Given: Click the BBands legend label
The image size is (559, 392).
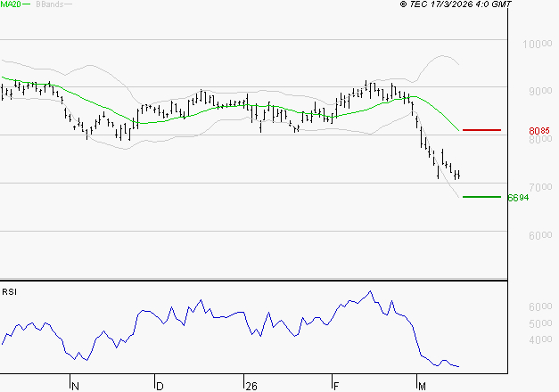Looking at the screenshot, I should (50, 4).
